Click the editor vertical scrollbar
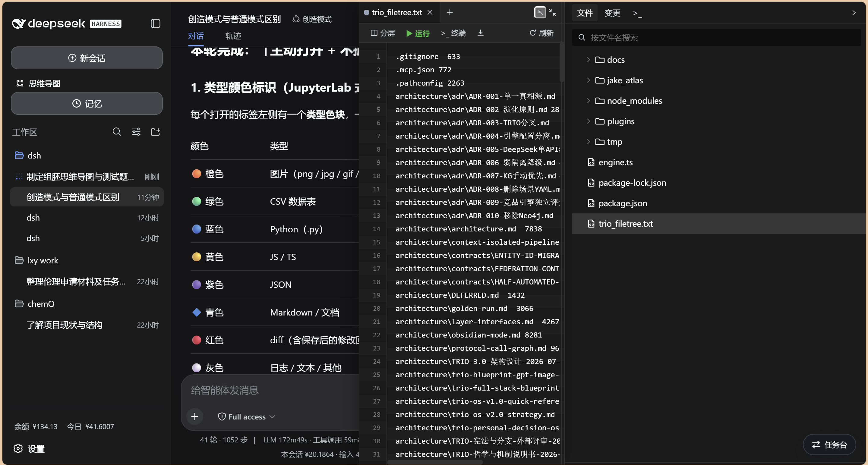This screenshot has height=465, width=868. [562, 63]
